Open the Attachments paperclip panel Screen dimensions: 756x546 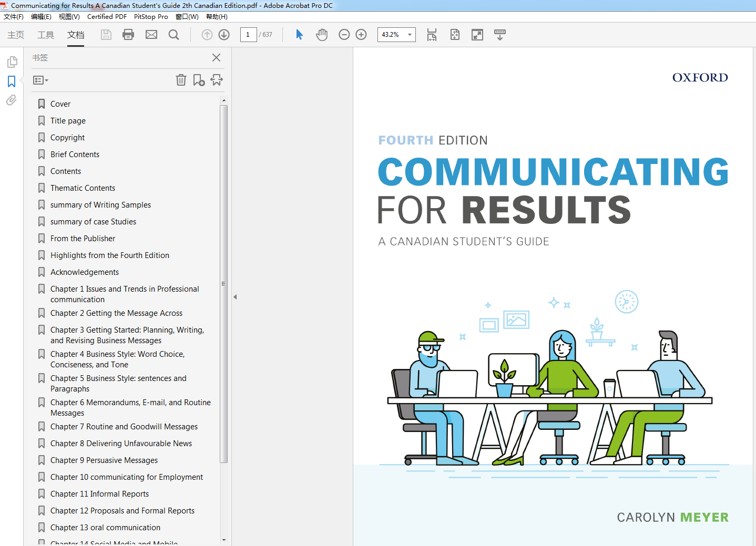tap(12, 100)
